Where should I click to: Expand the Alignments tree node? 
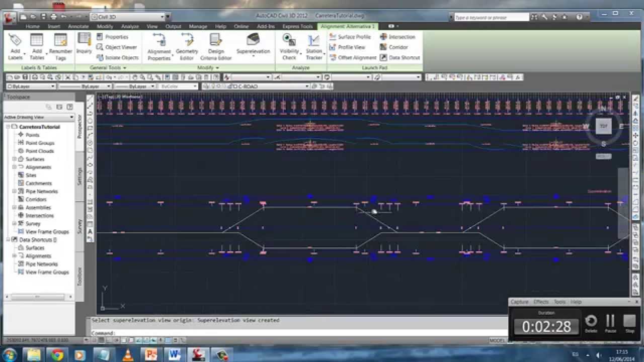[x=15, y=167]
